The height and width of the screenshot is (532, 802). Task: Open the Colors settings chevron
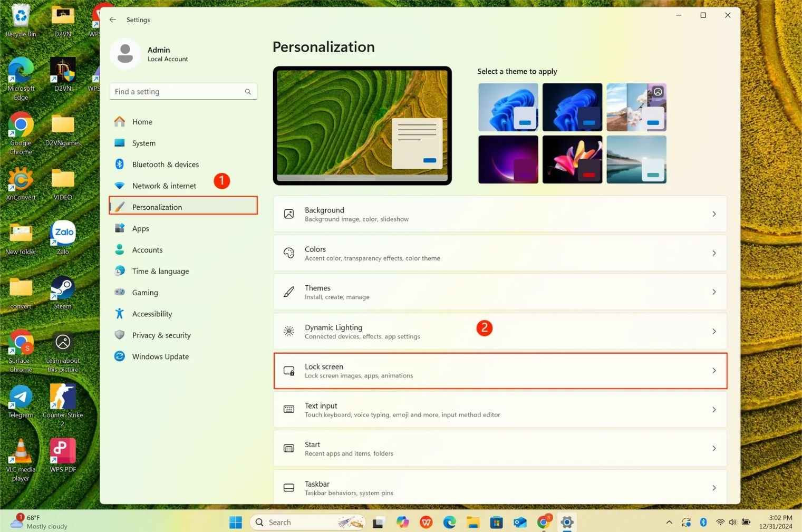pos(714,253)
